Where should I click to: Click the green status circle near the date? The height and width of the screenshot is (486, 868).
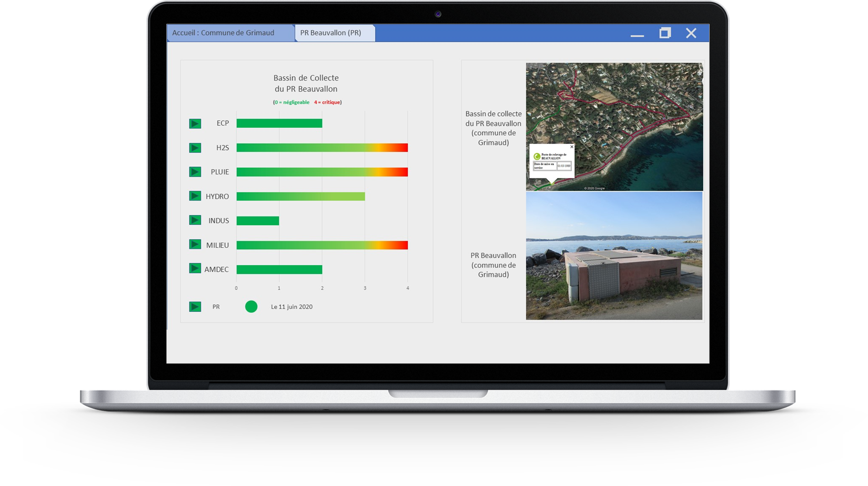251,306
